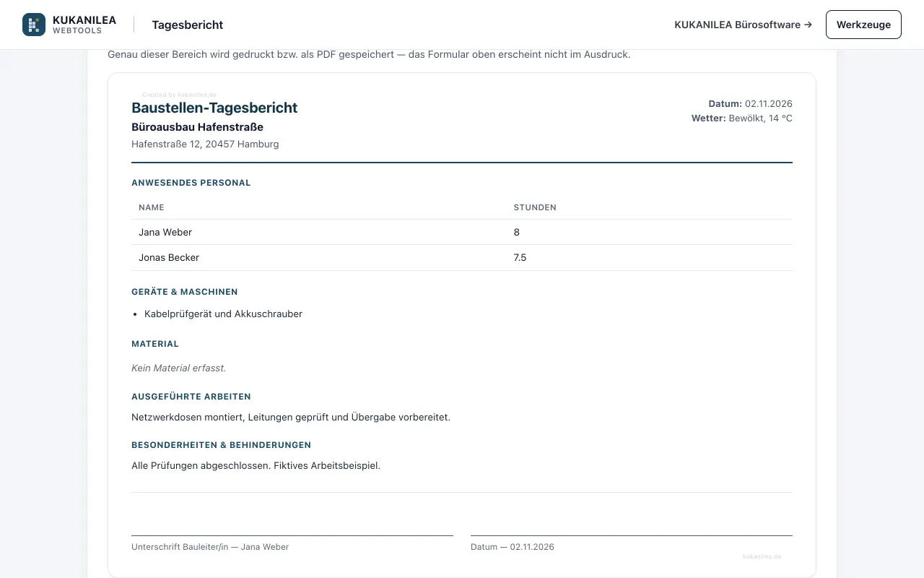
Task: Click the Kein Material erfasst. note
Action: pyautogui.click(x=179, y=368)
